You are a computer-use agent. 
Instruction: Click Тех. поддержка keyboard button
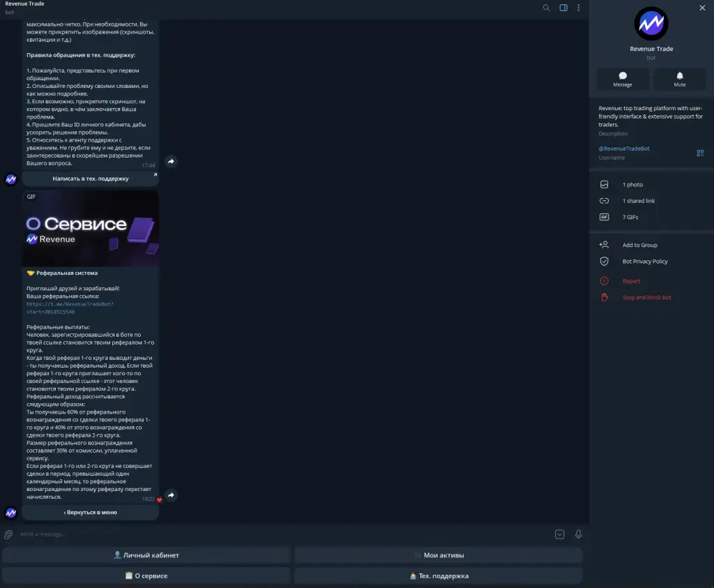pyautogui.click(x=439, y=575)
